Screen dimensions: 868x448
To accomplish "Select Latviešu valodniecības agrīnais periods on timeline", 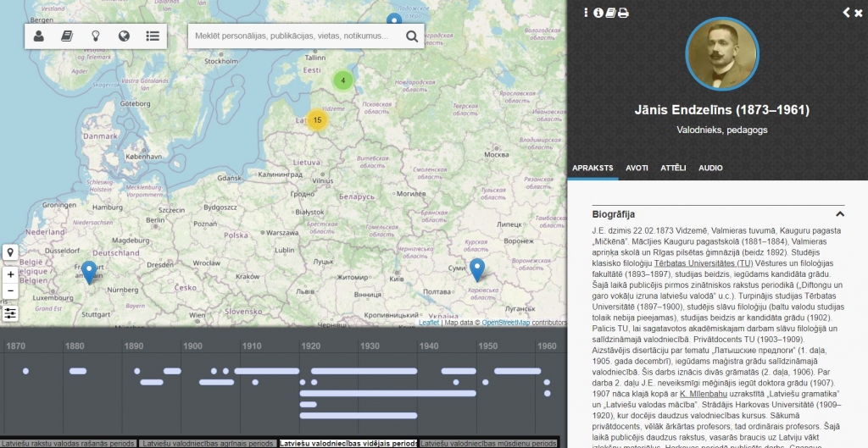I will point(207,443).
